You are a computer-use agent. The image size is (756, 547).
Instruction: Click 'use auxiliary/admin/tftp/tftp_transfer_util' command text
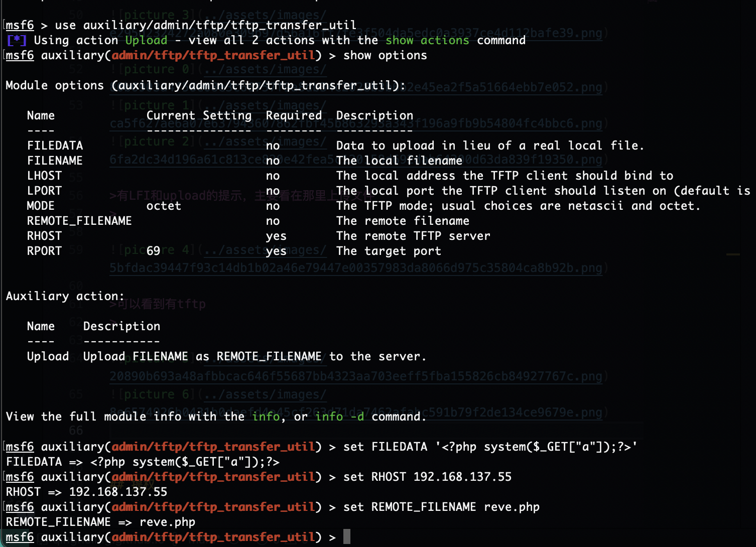pos(206,25)
